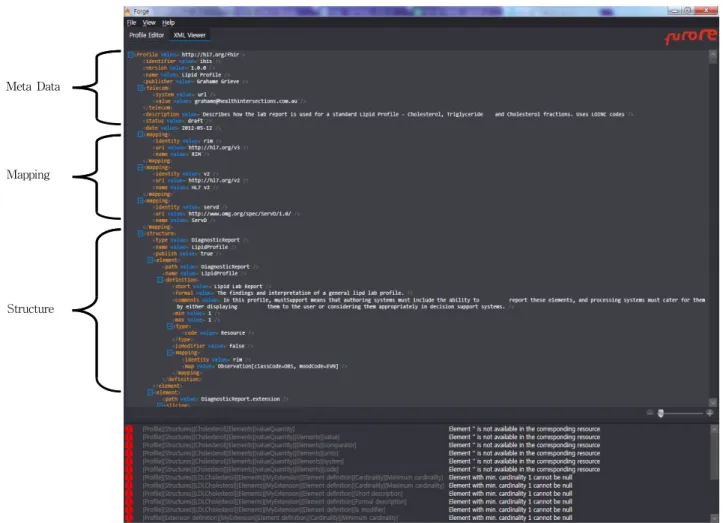Collapse the nested mapping node with Observation map

(x=170, y=353)
